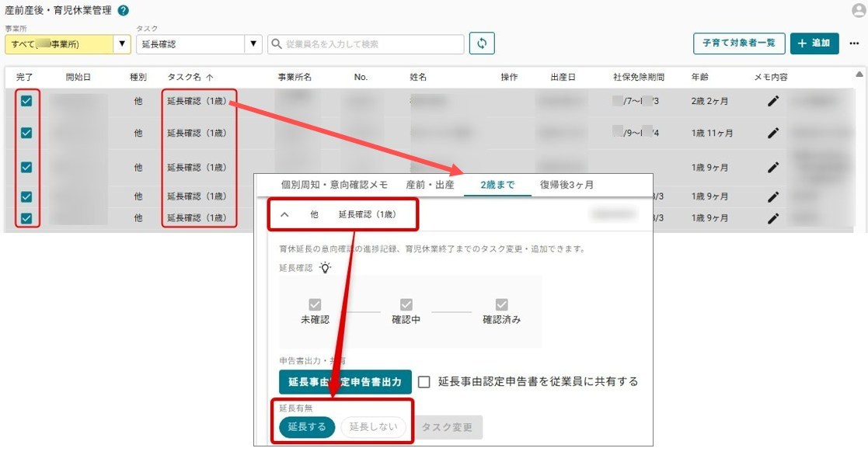
Task: Click the 延長事由認定申告書出力 button
Action: pyautogui.click(x=346, y=382)
